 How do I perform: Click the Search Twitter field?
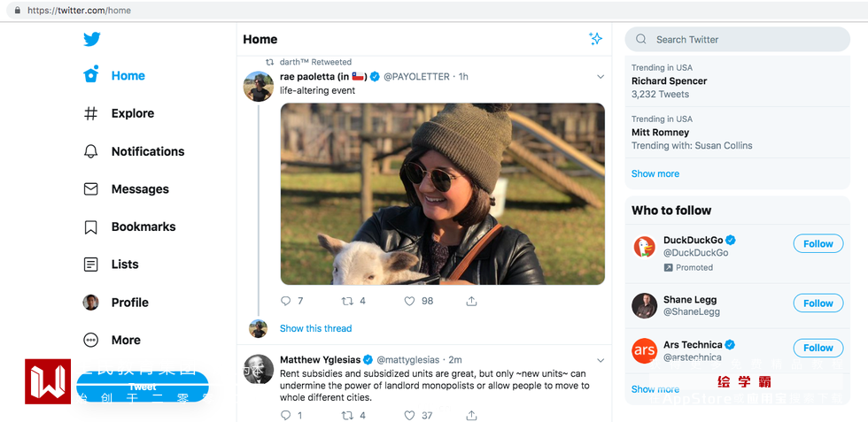(744, 39)
